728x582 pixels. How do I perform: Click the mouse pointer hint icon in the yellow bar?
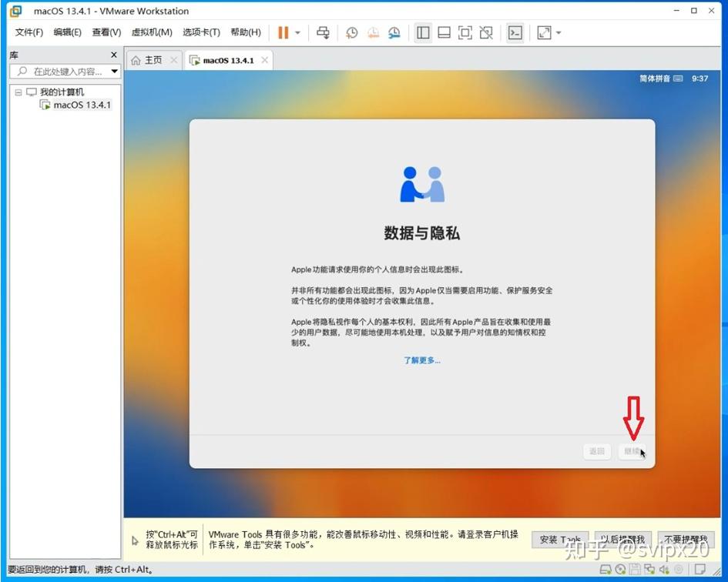(x=135, y=540)
